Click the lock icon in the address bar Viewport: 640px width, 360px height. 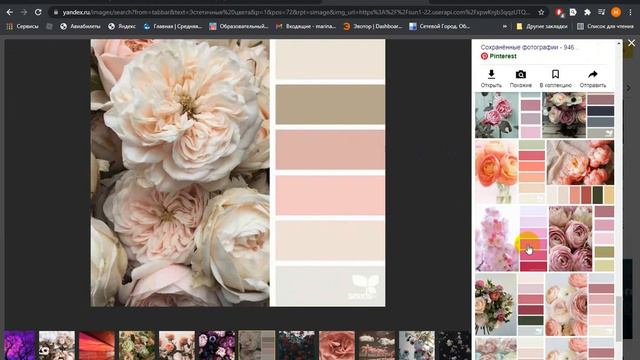(x=56, y=13)
